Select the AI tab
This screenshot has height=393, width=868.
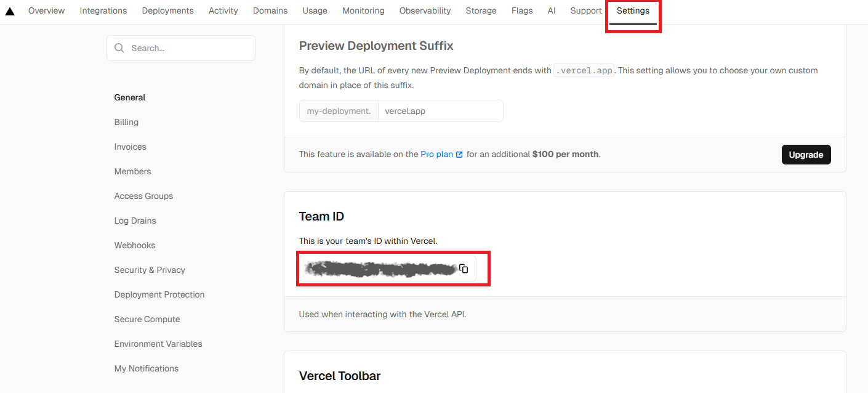[x=551, y=10]
